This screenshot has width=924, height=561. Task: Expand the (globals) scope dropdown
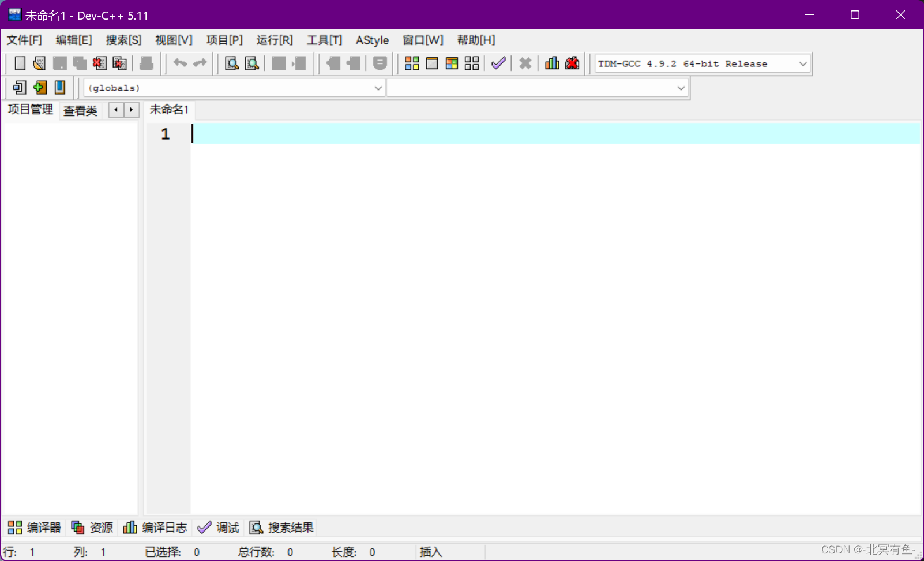click(x=378, y=88)
